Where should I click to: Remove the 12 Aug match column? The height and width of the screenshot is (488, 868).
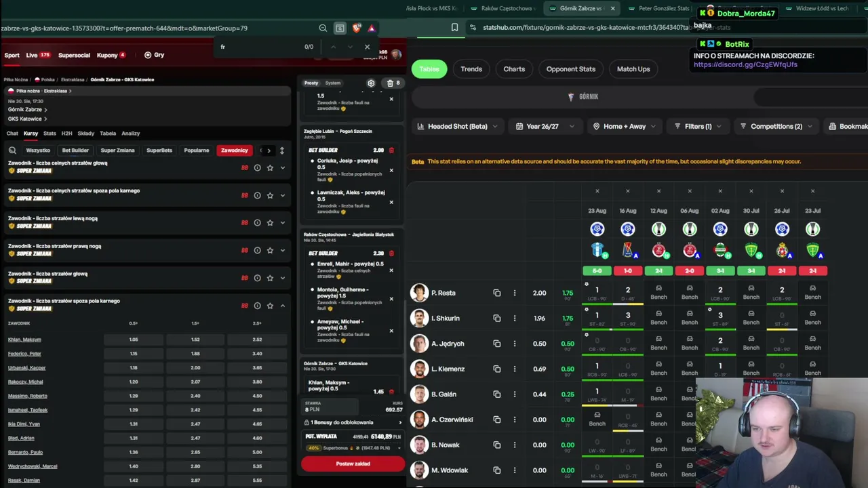click(658, 191)
